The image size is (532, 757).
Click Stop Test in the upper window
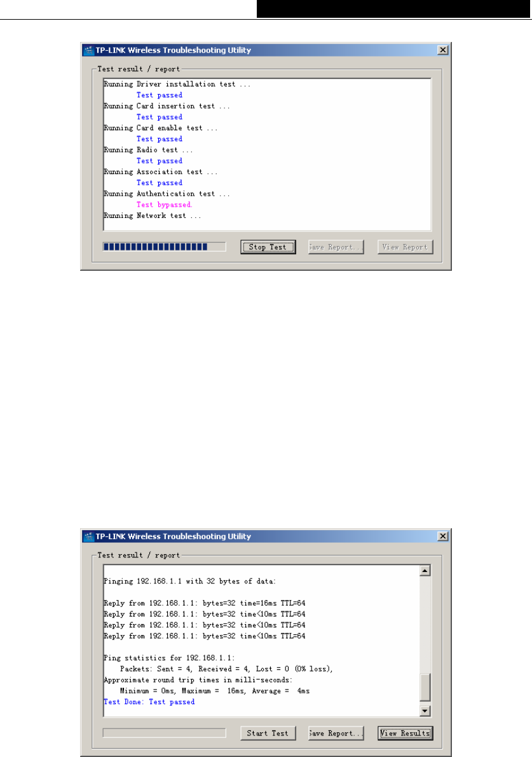pyautogui.click(x=268, y=247)
